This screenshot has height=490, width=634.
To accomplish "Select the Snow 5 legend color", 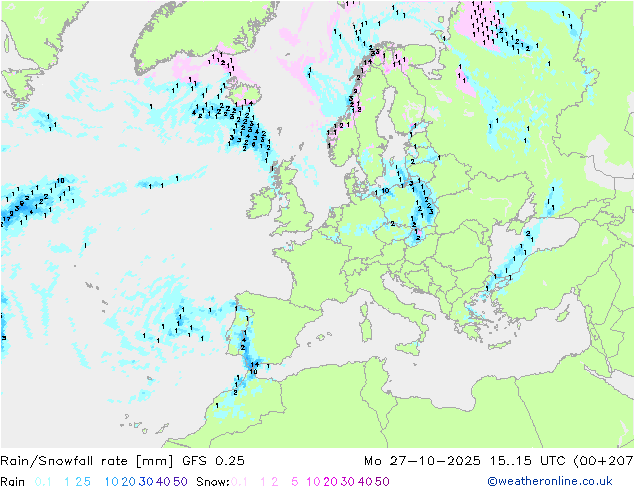I will pos(295,482).
